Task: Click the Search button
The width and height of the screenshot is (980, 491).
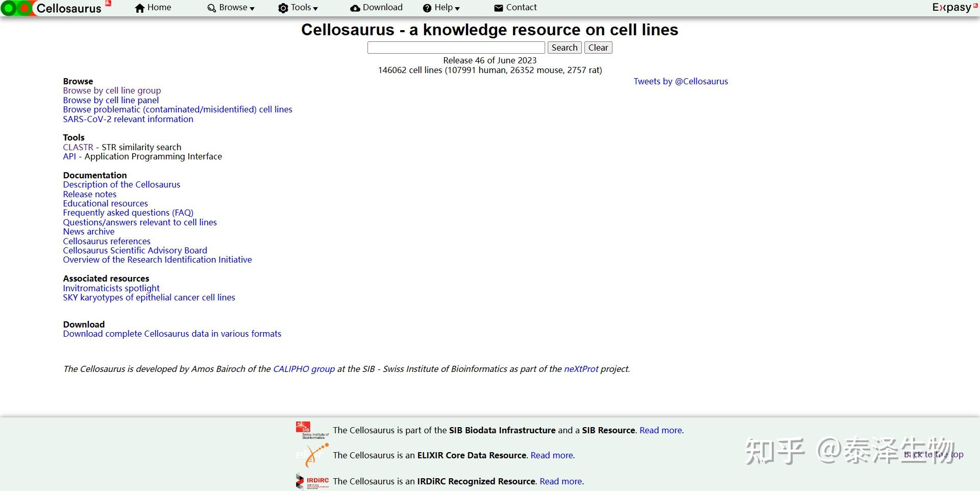Action: coord(565,48)
